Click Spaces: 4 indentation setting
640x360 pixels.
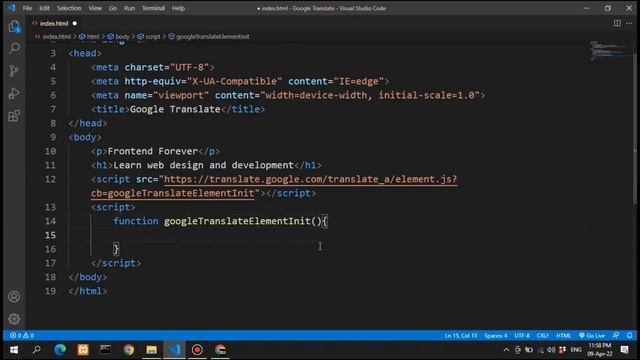point(496,336)
